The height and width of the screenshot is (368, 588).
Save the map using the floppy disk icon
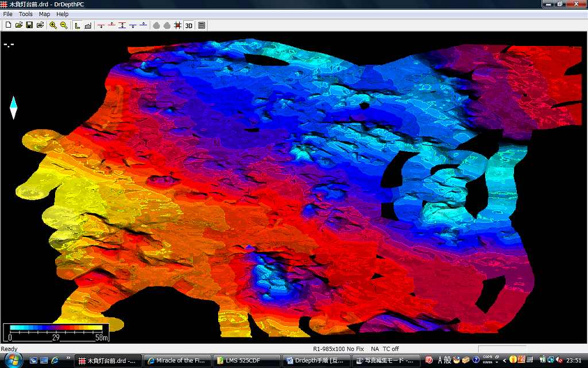[29, 25]
